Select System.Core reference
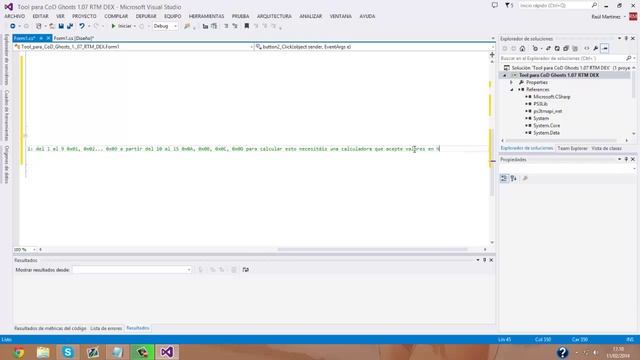 (547, 126)
